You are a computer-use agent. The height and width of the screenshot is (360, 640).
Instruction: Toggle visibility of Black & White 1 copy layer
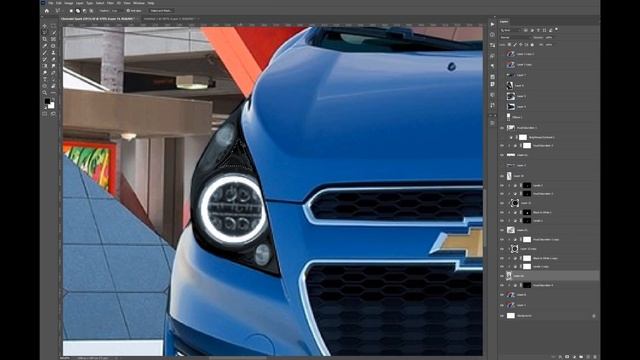pyautogui.click(x=502, y=258)
